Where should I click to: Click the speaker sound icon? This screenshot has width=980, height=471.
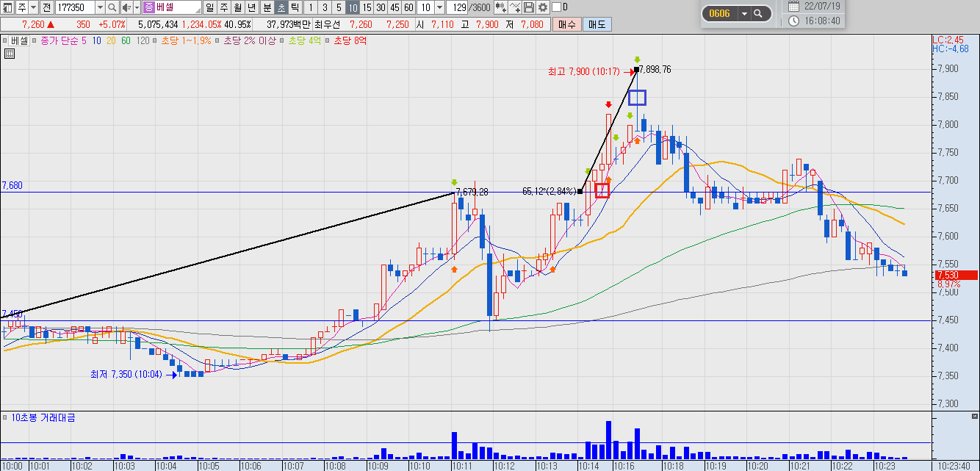pos(126,7)
